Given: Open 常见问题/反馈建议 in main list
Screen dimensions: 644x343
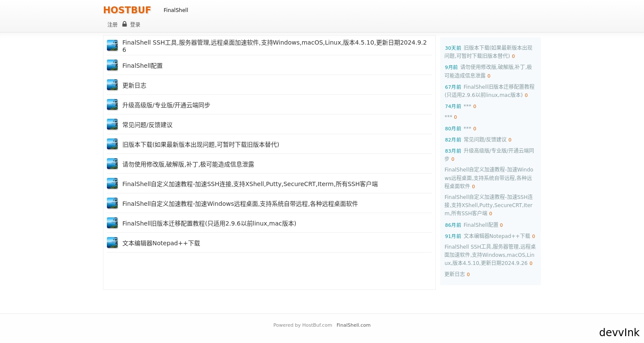Looking at the screenshot, I should click(147, 125).
